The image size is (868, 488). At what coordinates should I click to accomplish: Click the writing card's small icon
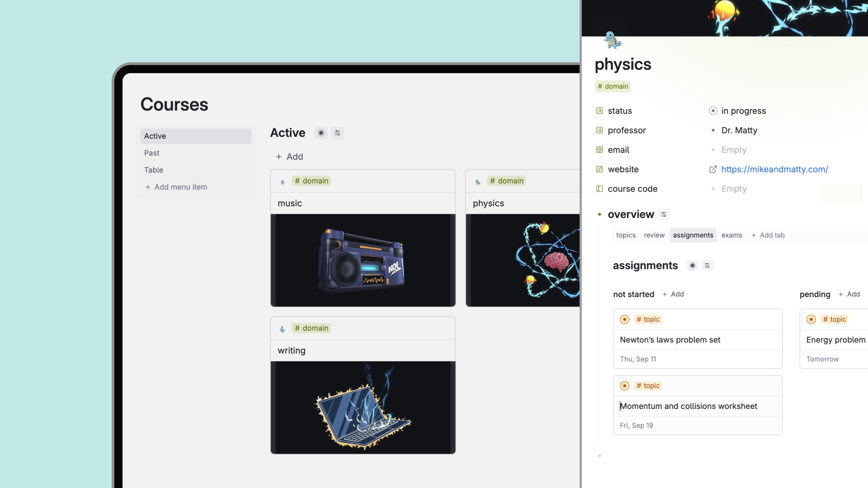(283, 329)
